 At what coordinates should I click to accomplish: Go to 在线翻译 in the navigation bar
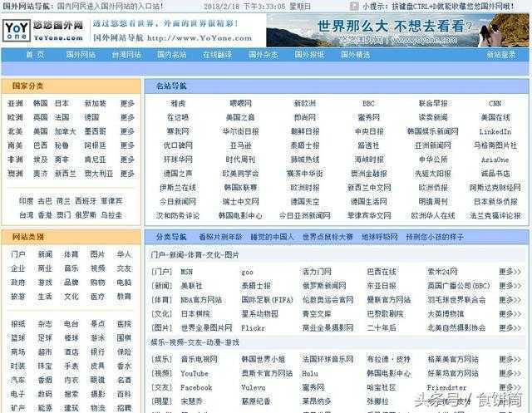[x=218, y=55]
